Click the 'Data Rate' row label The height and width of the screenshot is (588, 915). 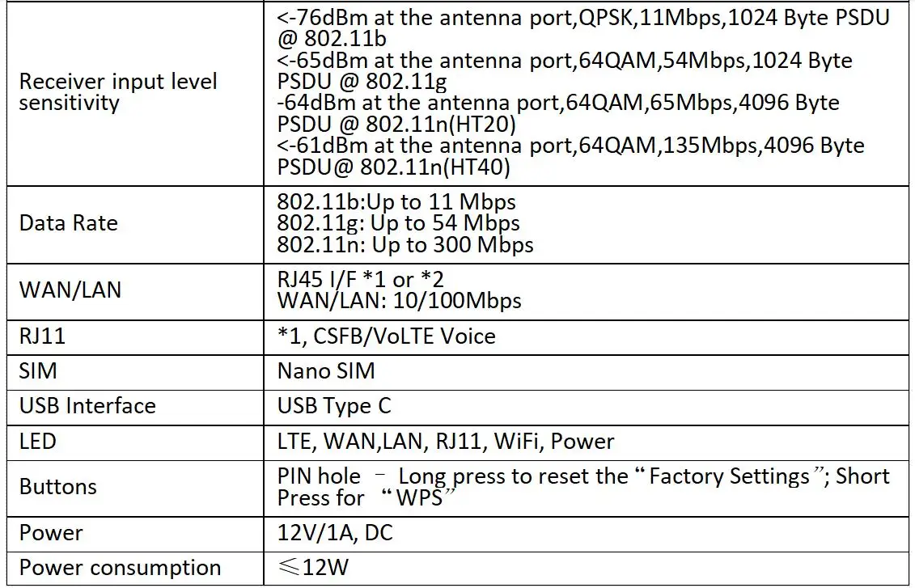tap(69, 223)
